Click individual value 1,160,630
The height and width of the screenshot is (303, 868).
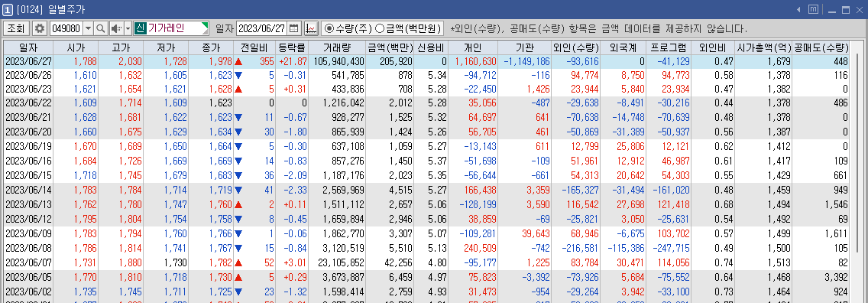click(x=475, y=61)
